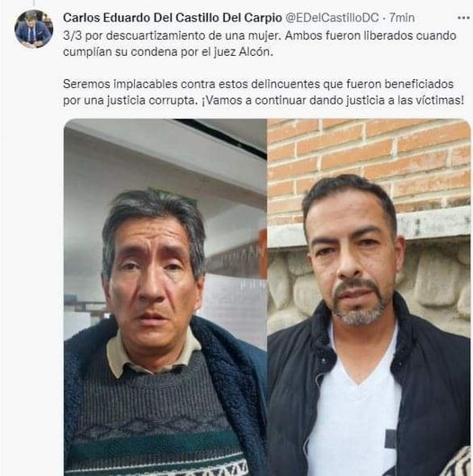The image size is (473, 476).
Task: Open right photo of man in white shirt
Action: click(x=369, y=297)
